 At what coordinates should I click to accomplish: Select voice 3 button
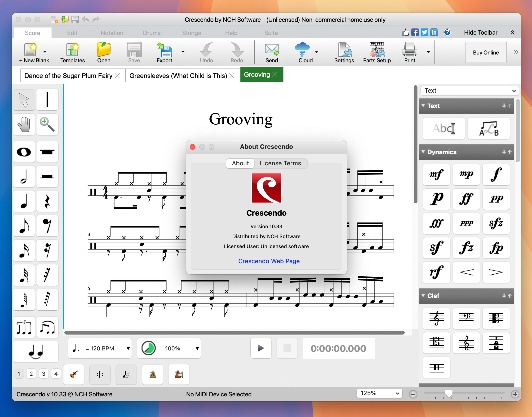tap(44, 374)
